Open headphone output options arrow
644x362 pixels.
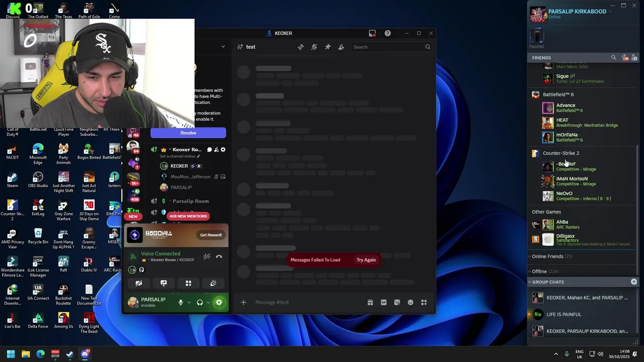tap(208, 303)
